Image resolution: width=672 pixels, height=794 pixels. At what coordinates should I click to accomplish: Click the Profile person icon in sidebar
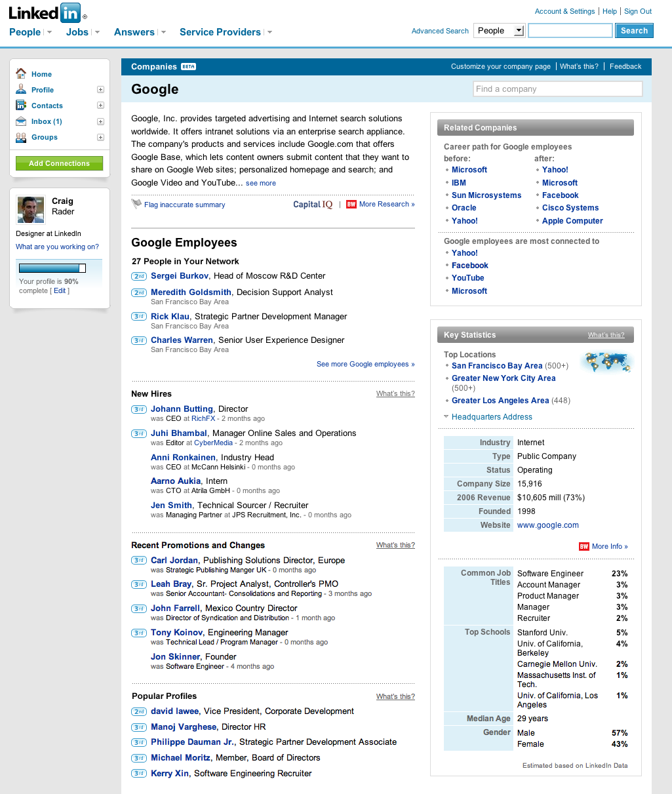pos(21,89)
